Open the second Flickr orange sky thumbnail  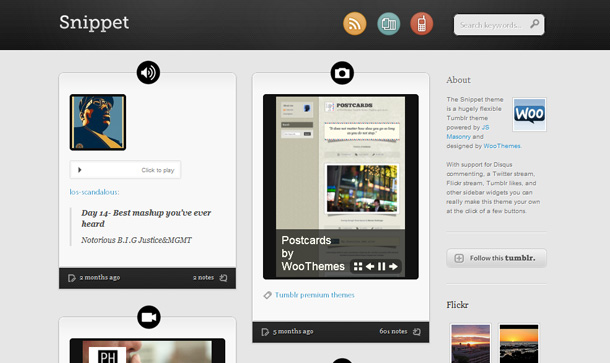pyautogui.click(x=519, y=343)
